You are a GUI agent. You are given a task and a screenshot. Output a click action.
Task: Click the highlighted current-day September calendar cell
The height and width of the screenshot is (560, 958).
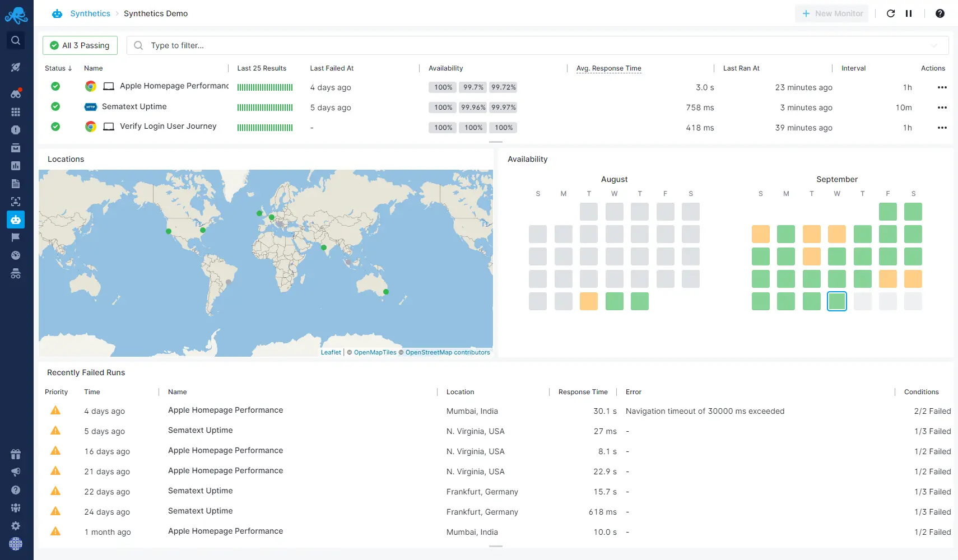(837, 301)
